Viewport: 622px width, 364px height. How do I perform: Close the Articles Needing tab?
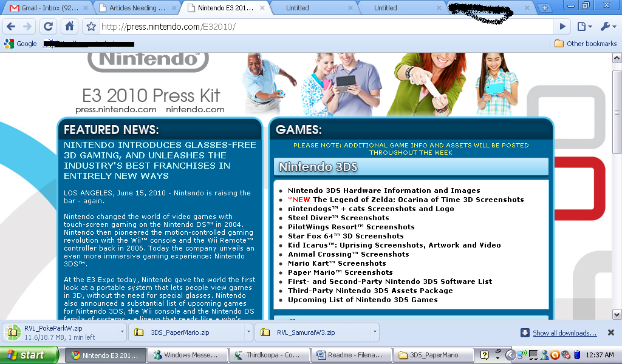174,8
